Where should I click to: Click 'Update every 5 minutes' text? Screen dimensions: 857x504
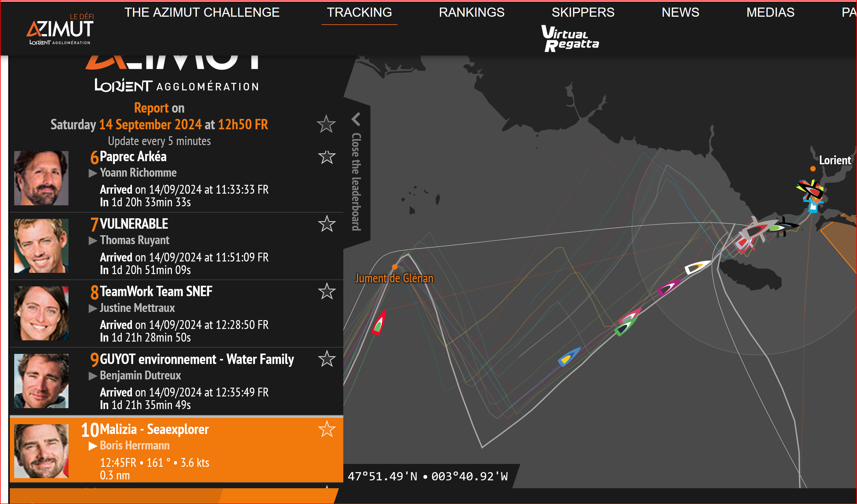tap(159, 141)
